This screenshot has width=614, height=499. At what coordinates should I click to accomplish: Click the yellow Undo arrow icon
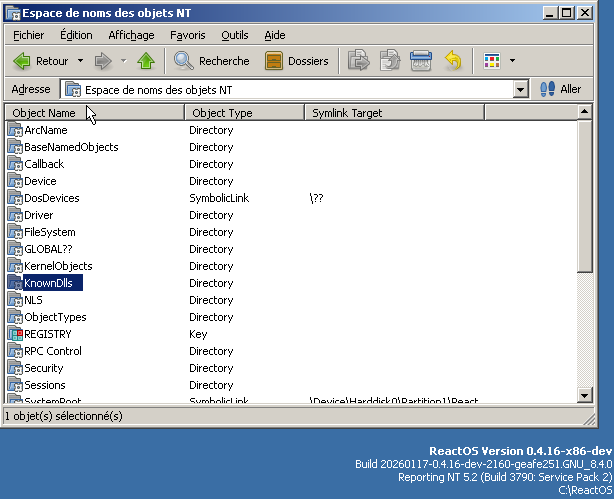coord(453,61)
